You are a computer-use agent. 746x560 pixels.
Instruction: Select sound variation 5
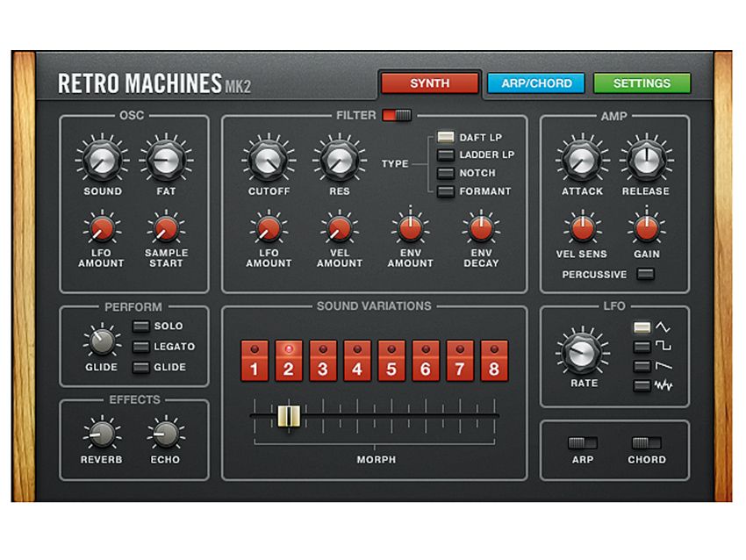pyautogui.click(x=391, y=361)
